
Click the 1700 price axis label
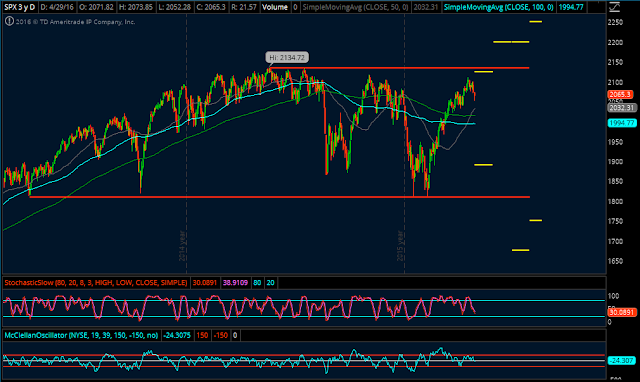(615, 241)
